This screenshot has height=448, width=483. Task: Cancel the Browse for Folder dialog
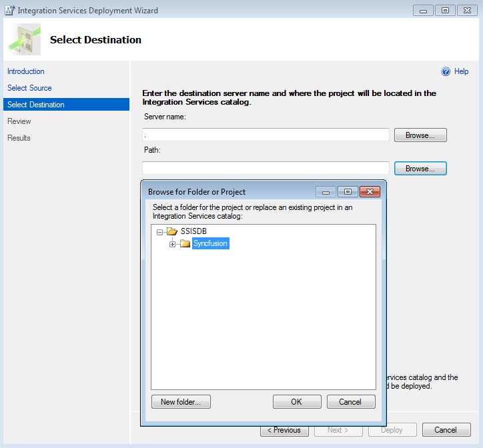351,402
